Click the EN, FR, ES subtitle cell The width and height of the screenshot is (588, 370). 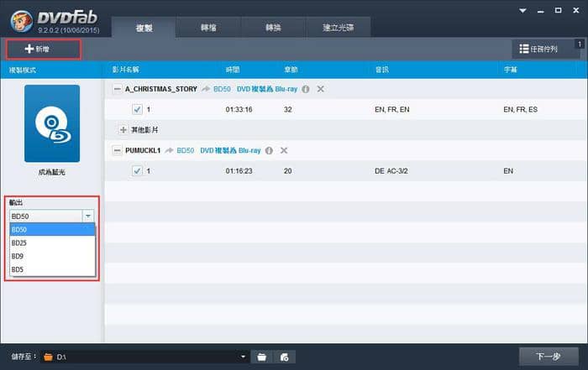point(521,109)
